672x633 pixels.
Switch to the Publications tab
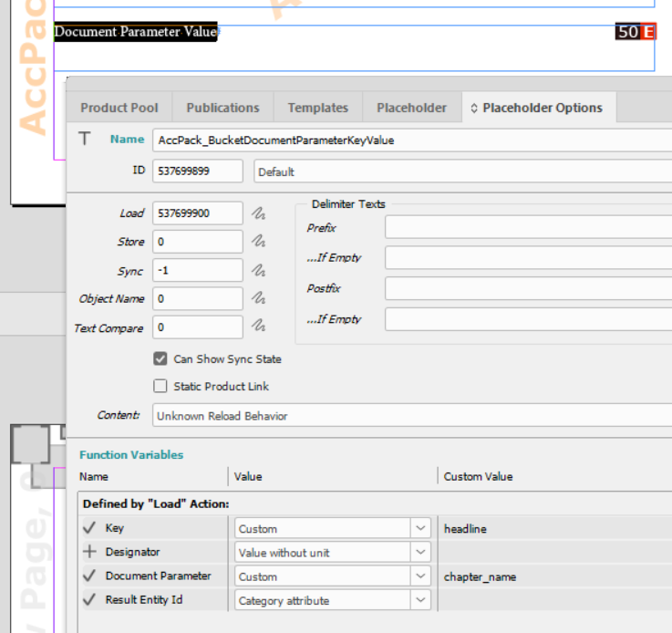pyautogui.click(x=222, y=108)
